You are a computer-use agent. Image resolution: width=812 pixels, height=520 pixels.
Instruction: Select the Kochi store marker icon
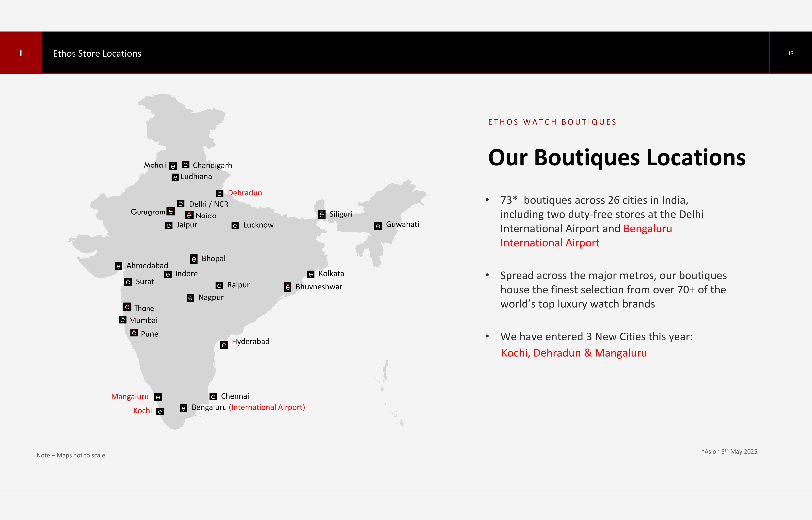click(160, 411)
